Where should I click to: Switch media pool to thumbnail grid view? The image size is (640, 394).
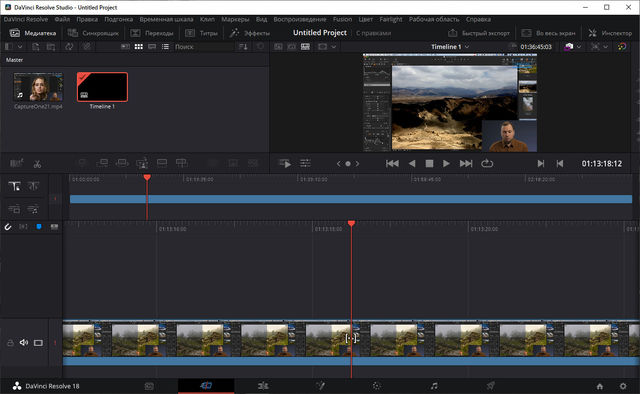[139, 47]
